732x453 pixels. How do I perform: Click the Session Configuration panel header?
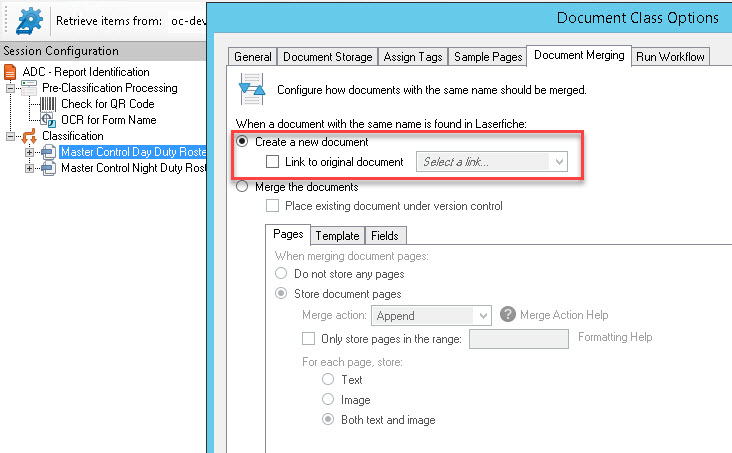[x=103, y=51]
